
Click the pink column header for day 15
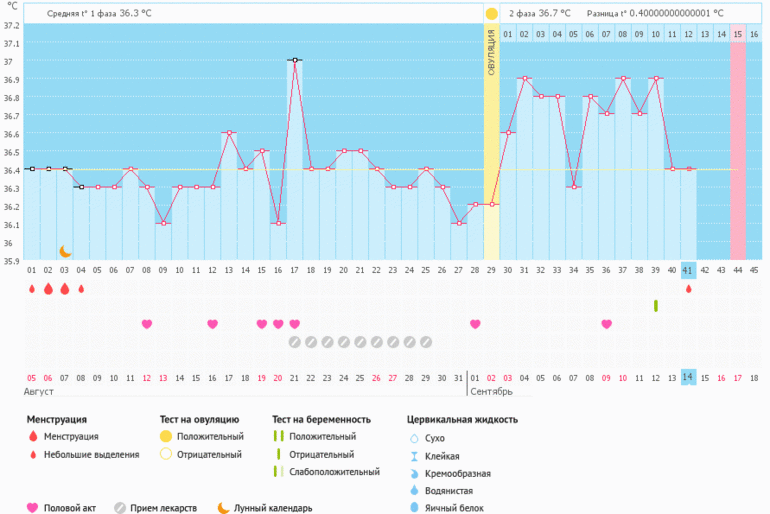coord(737,34)
